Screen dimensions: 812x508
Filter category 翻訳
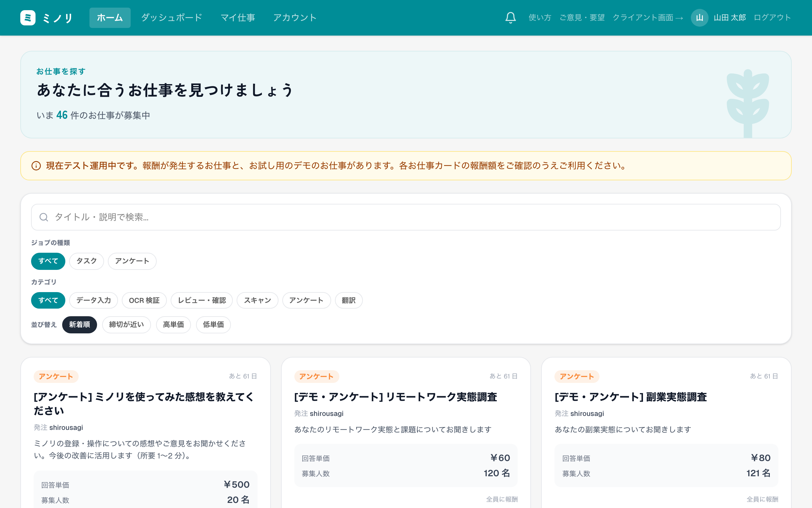[x=349, y=300]
